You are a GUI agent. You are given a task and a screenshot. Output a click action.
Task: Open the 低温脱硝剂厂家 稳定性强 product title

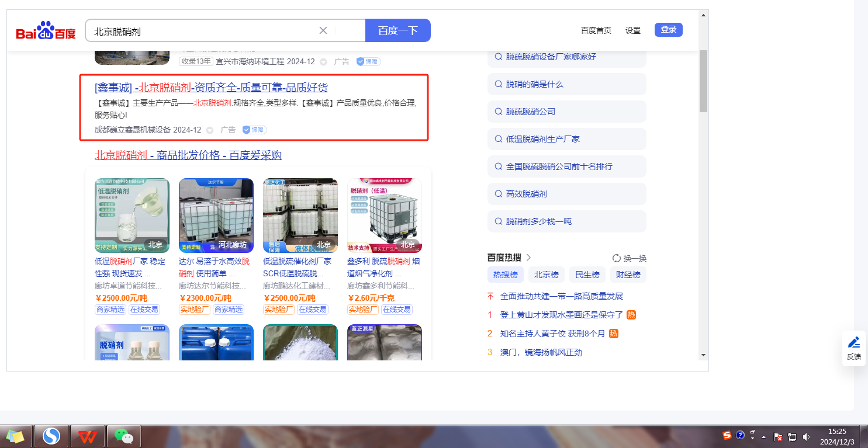(130, 267)
